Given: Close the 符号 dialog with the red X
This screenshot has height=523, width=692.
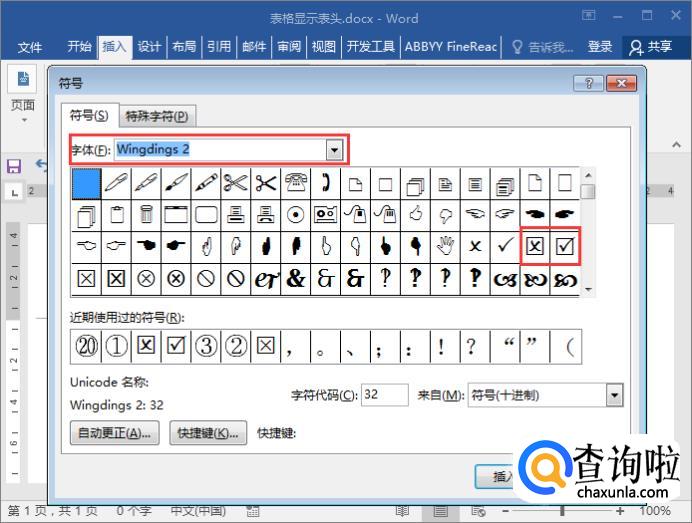Looking at the screenshot, I should point(621,83).
